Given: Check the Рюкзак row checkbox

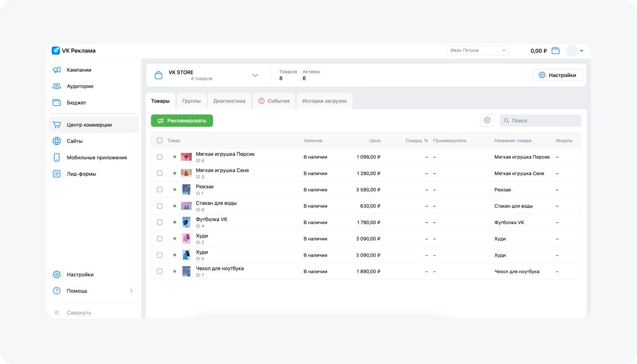Looking at the screenshot, I should tap(160, 190).
